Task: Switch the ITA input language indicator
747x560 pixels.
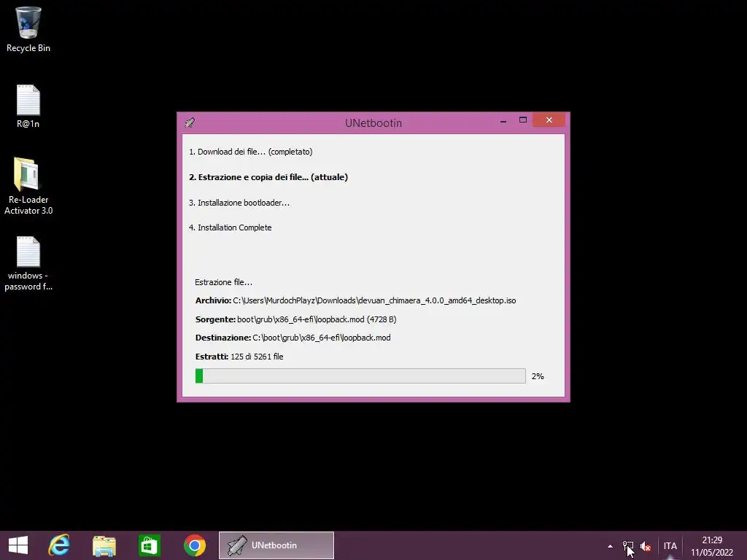Action: point(670,546)
